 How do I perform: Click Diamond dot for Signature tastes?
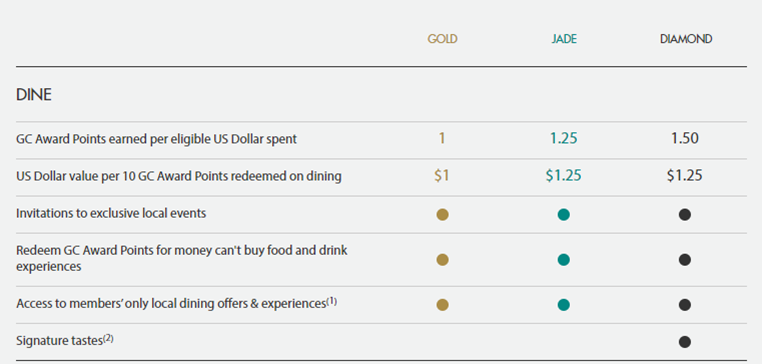click(685, 342)
